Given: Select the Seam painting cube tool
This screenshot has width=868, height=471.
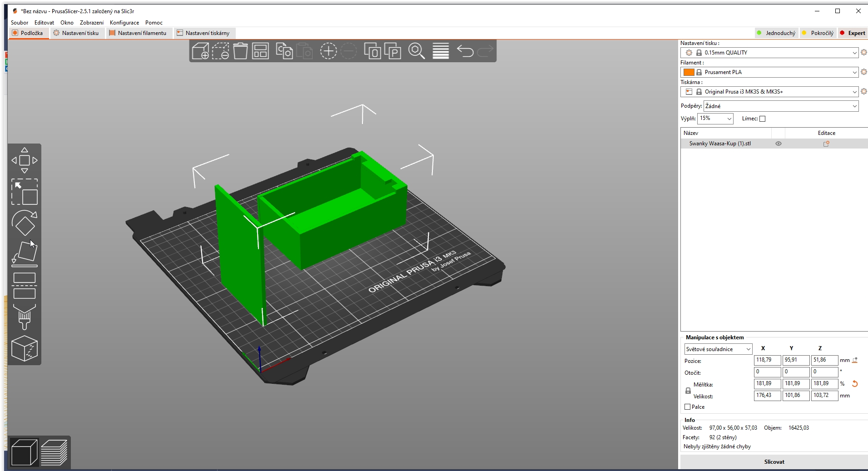Looking at the screenshot, I should click(x=25, y=348).
